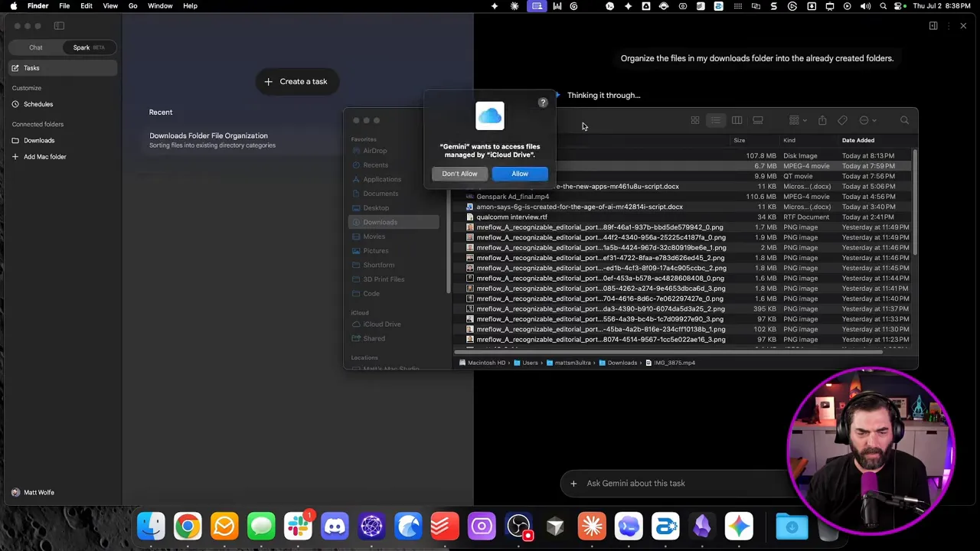Screen dimensions: 980x551
Task: Switch Finder to icon view
Action: click(695, 121)
